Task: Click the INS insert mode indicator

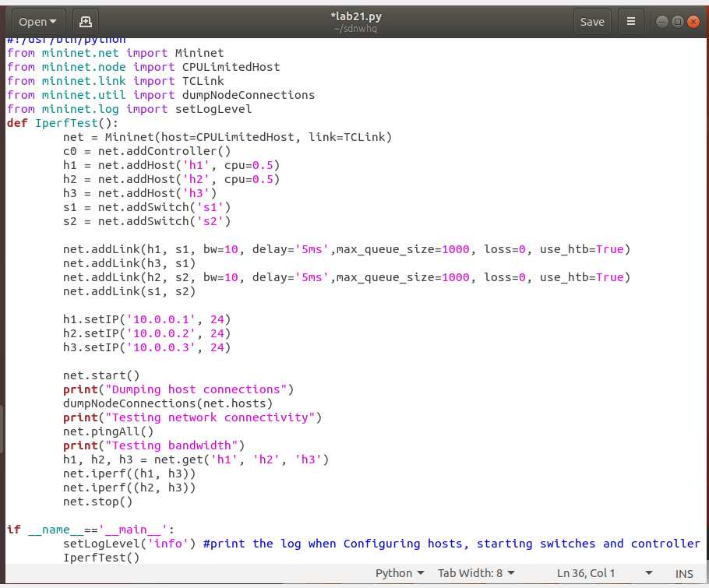Action: click(684, 573)
